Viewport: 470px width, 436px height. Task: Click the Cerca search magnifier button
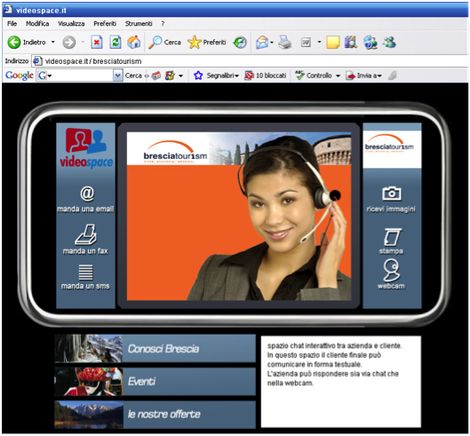(165, 42)
